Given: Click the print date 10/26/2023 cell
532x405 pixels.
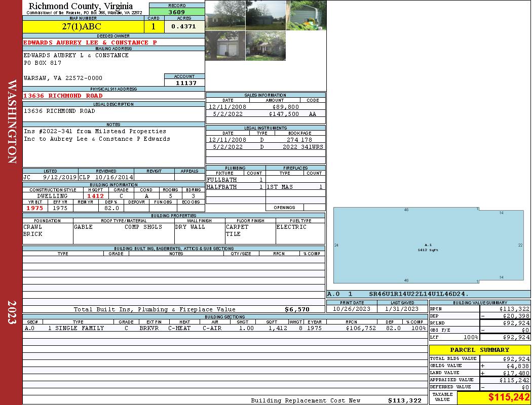Looking at the screenshot, I should click(352, 309).
